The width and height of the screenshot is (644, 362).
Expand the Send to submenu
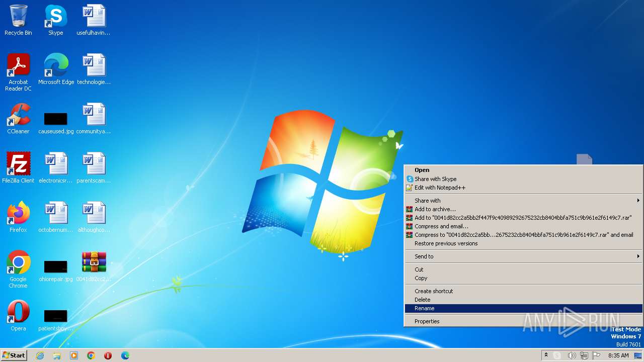click(523, 256)
